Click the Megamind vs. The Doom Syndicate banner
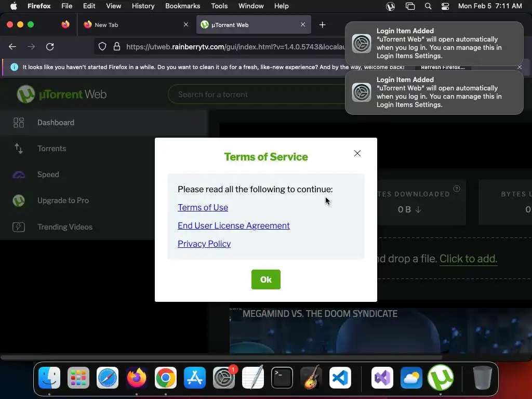 tap(381, 331)
